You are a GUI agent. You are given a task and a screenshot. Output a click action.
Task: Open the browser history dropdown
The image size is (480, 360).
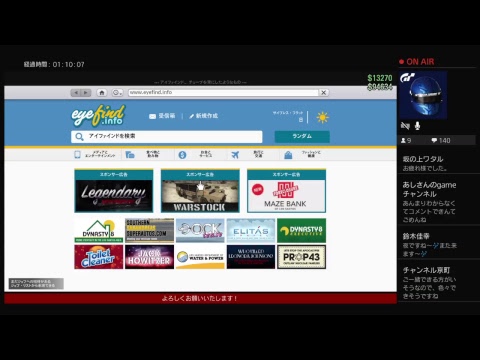117,92
